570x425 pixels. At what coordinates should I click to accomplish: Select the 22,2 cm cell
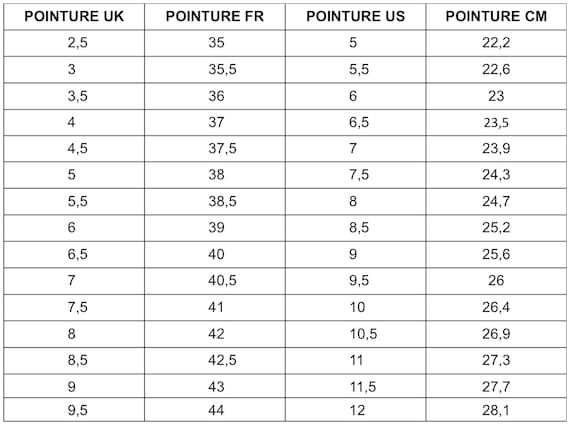click(496, 43)
